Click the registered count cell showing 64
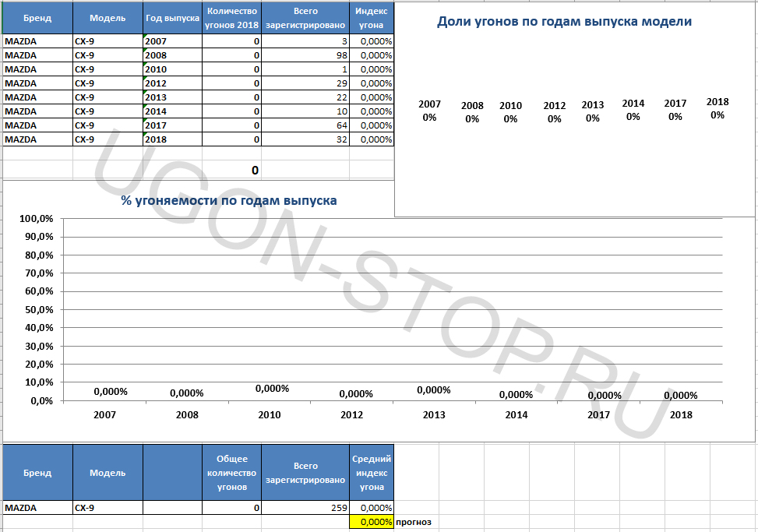Screen dimensions: 758x532 point(305,125)
